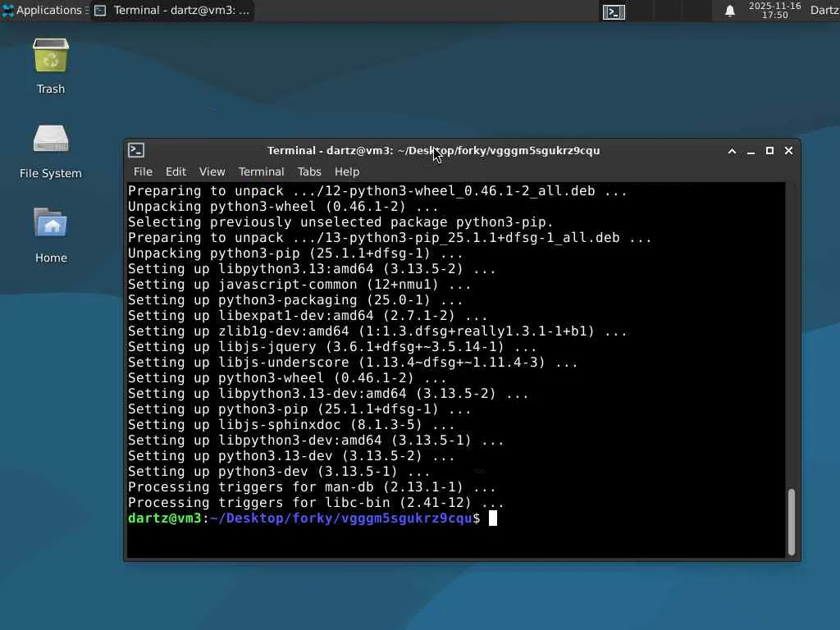This screenshot has height=630, width=840.
Task: Click 'Processing triggers for libc-bin' line
Action: point(316,503)
